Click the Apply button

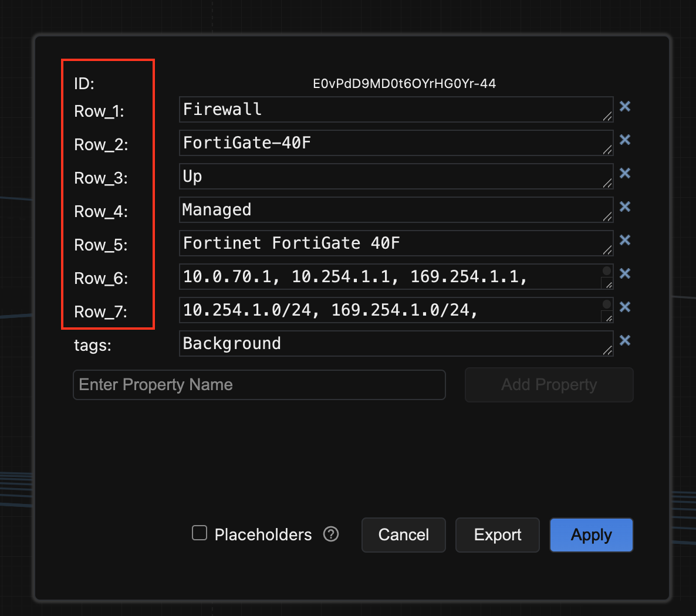click(x=591, y=535)
